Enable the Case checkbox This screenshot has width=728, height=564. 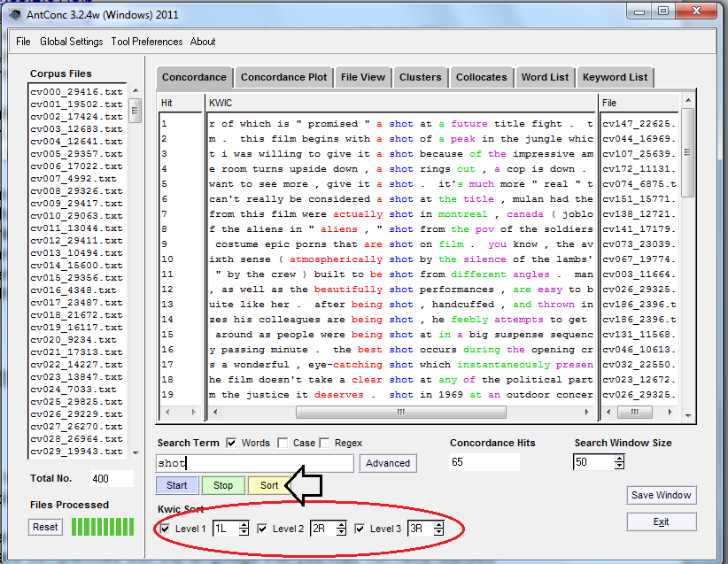283,443
